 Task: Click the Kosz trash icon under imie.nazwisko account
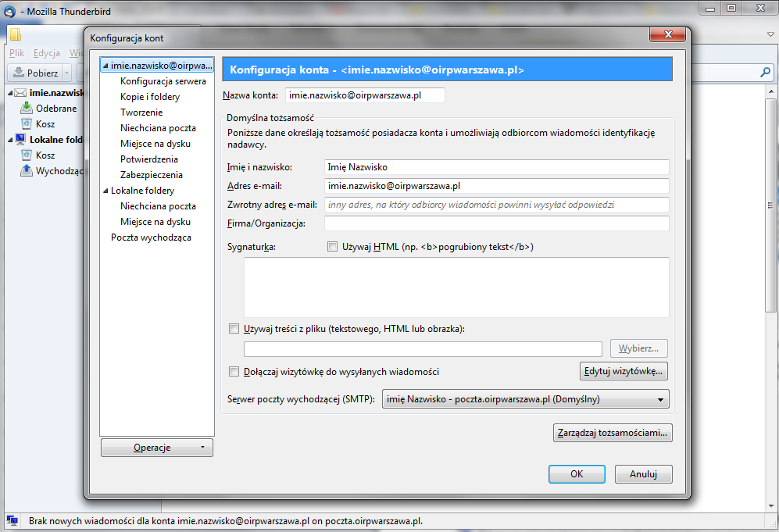(27, 123)
